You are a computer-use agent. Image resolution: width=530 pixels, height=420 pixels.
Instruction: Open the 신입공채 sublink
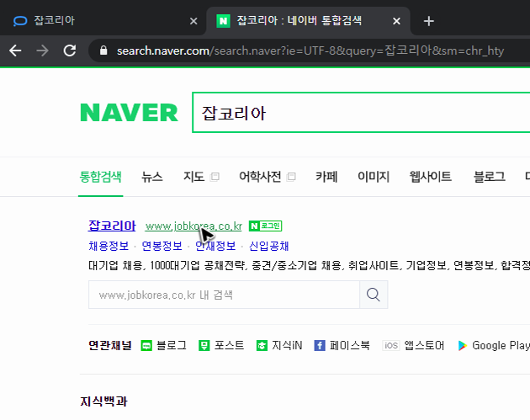click(x=268, y=246)
